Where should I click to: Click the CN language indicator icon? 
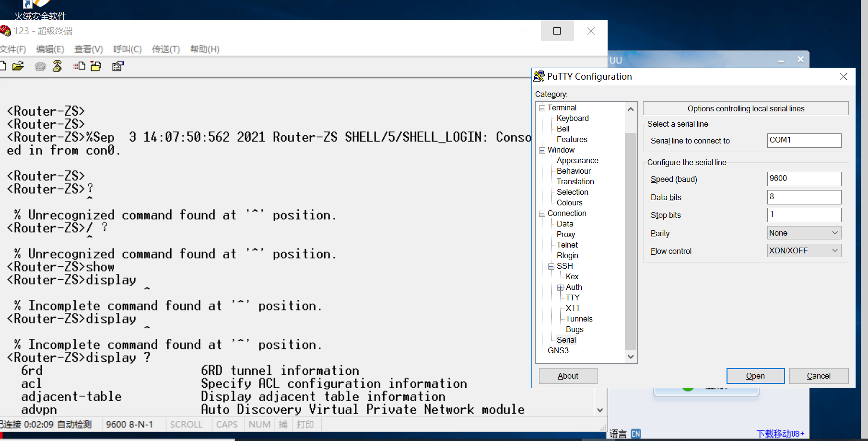point(636,434)
